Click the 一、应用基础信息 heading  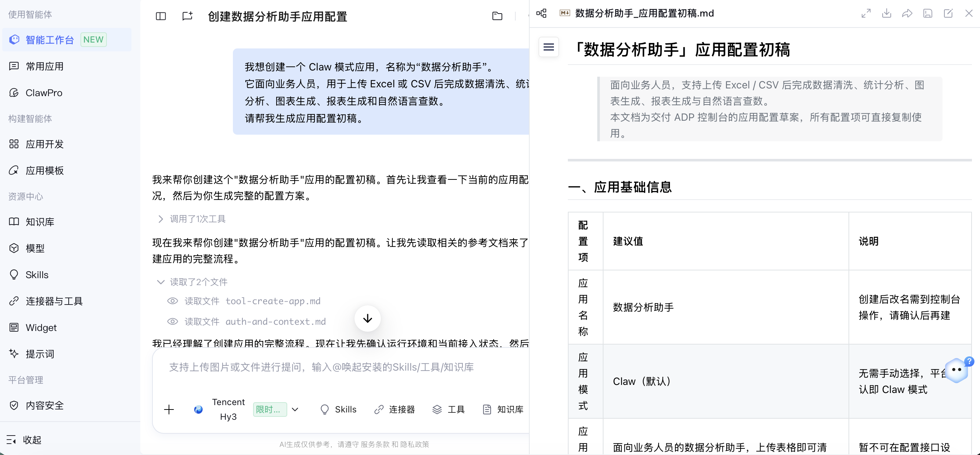[620, 187]
